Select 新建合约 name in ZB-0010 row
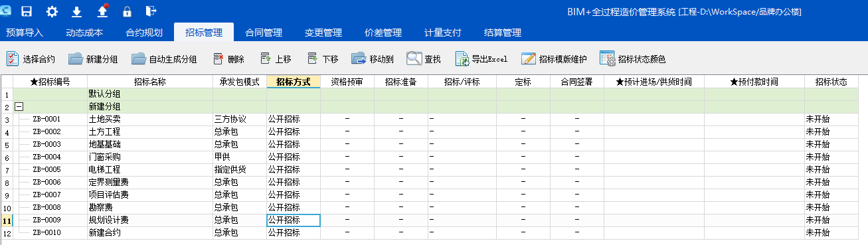The width and height of the screenshot is (868, 245). click(149, 233)
